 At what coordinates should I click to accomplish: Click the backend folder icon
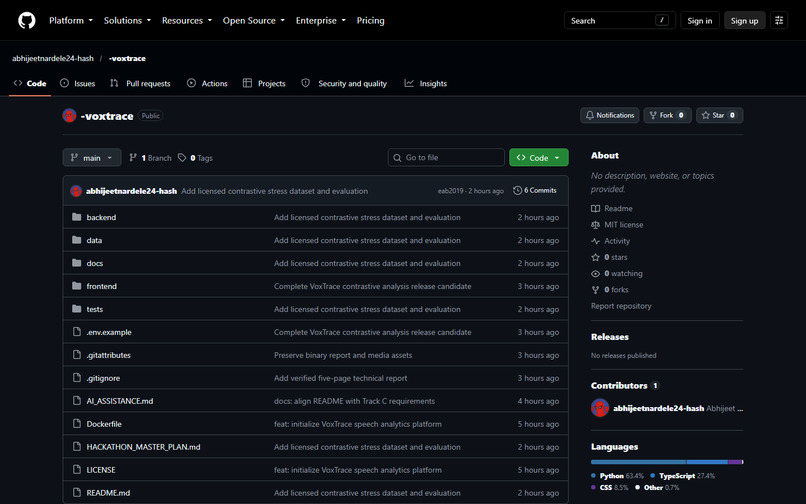click(x=77, y=217)
